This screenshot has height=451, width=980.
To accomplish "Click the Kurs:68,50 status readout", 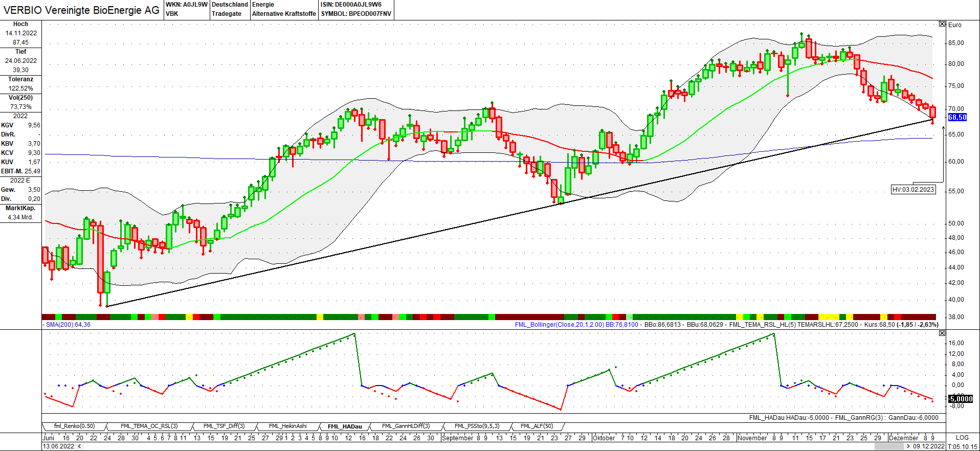I will click(x=880, y=325).
